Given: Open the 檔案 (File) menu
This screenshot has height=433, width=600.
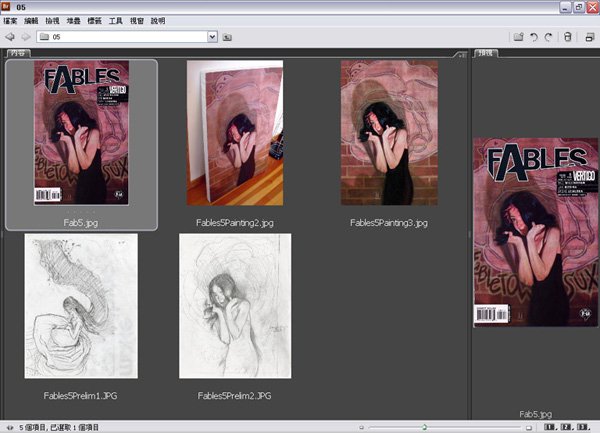Looking at the screenshot, I should (11, 20).
